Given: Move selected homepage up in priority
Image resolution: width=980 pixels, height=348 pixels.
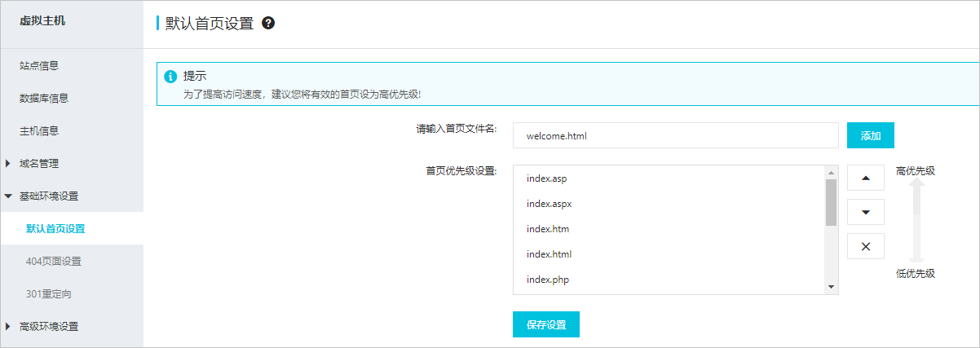Looking at the screenshot, I should [866, 178].
